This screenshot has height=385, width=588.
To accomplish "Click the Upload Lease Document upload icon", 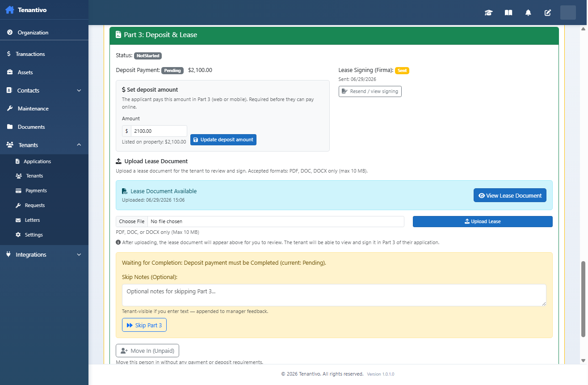I will pos(118,161).
